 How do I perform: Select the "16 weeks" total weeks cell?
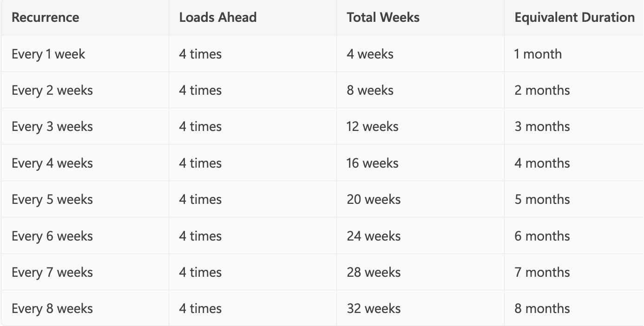point(372,163)
